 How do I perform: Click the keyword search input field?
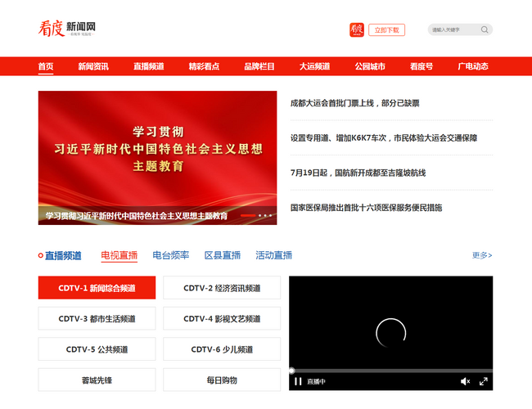(x=453, y=29)
